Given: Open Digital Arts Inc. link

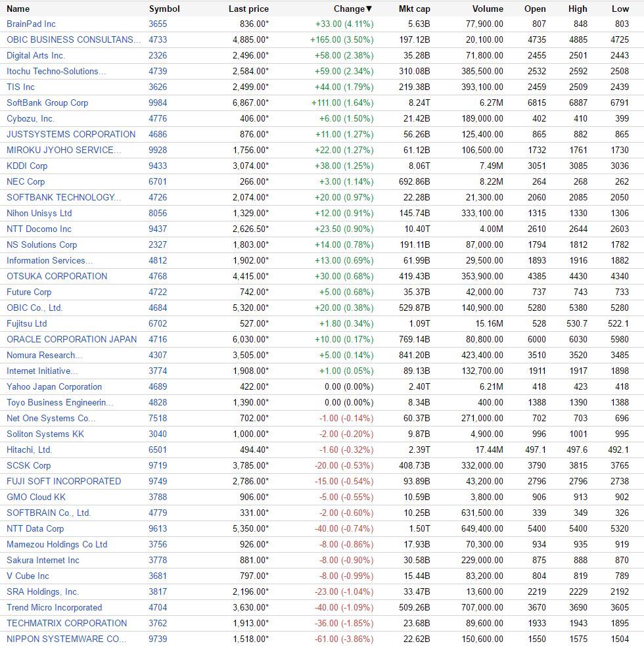Looking at the screenshot, I should point(36,56).
